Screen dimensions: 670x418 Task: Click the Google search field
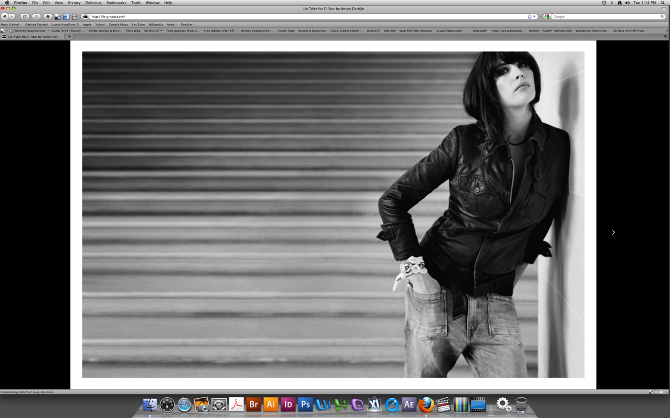[608, 16]
